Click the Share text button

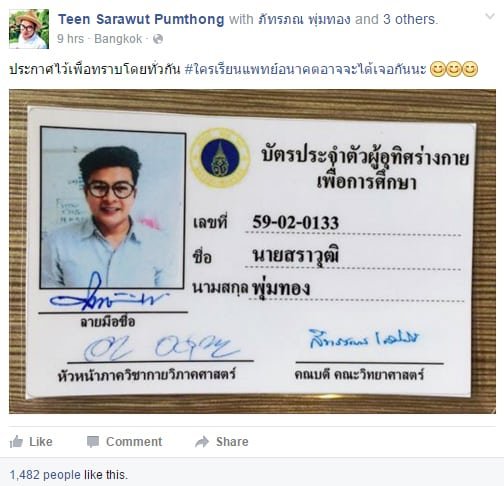tap(232, 442)
